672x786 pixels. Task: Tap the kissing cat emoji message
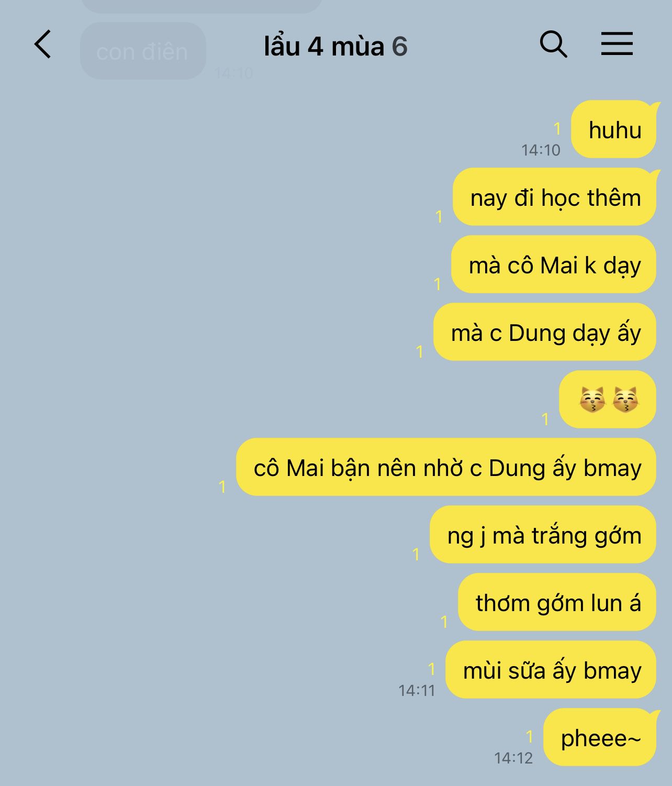point(607,400)
